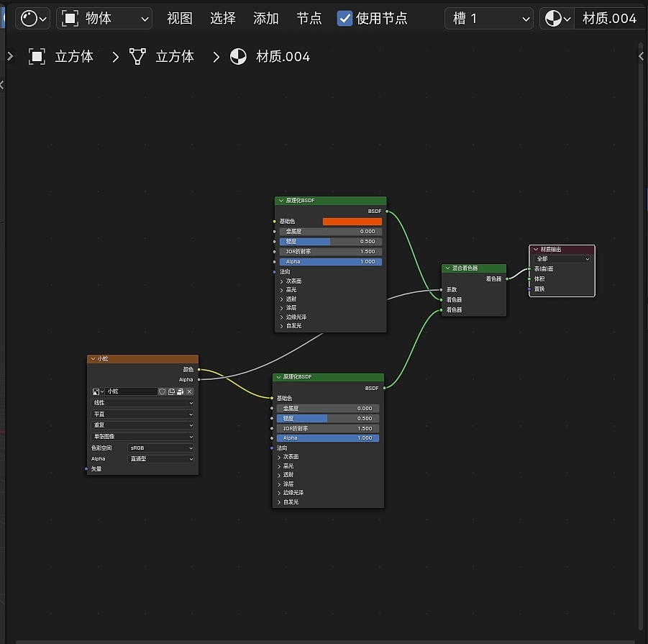Click the 小蛇 image name field
The height and width of the screenshot is (644, 648).
[132, 391]
